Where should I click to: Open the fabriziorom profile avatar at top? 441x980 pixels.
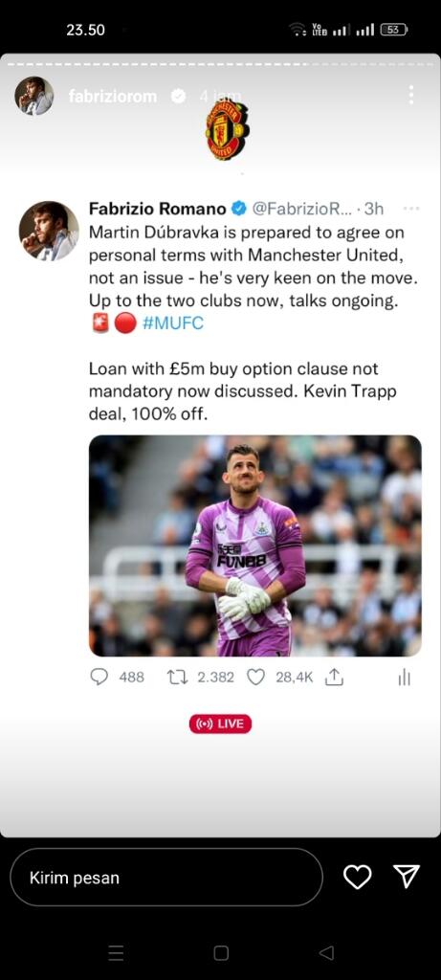click(x=34, y=96)
